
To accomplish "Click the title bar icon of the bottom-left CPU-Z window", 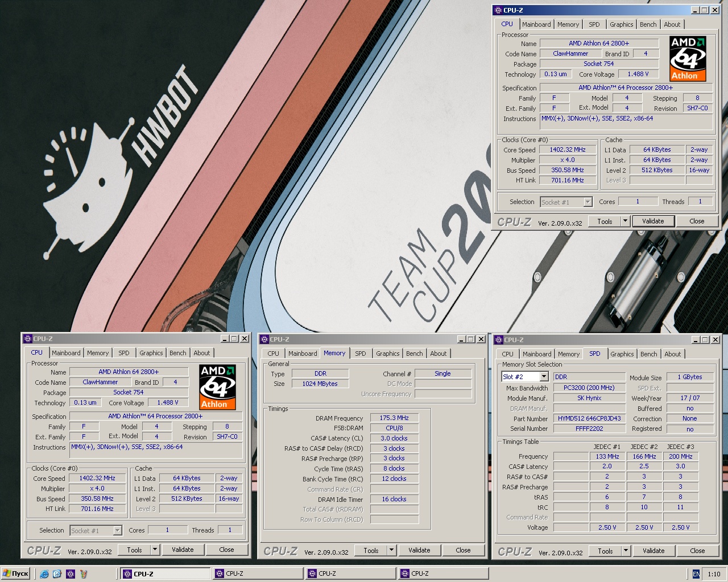I will 28,339.
